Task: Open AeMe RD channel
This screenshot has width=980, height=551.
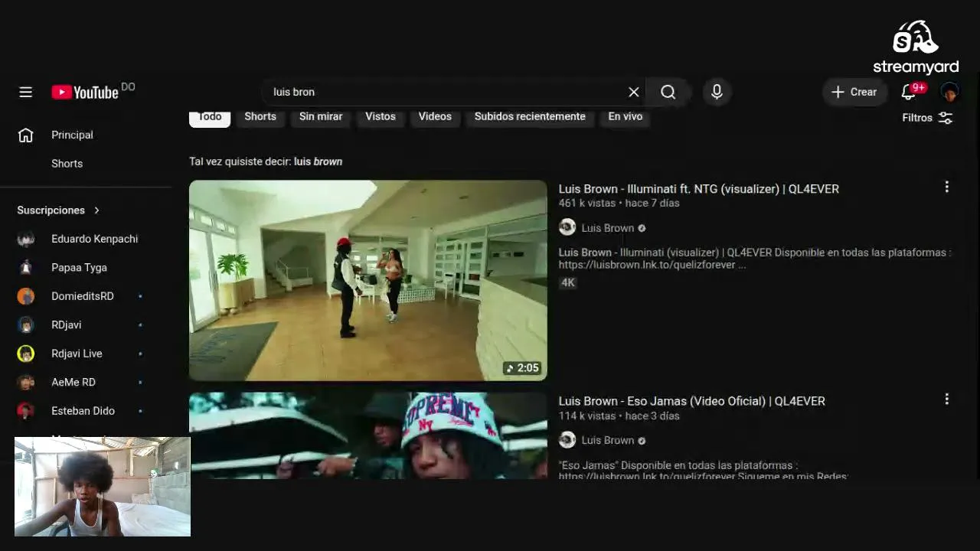Action: click(x=86, y=383)
